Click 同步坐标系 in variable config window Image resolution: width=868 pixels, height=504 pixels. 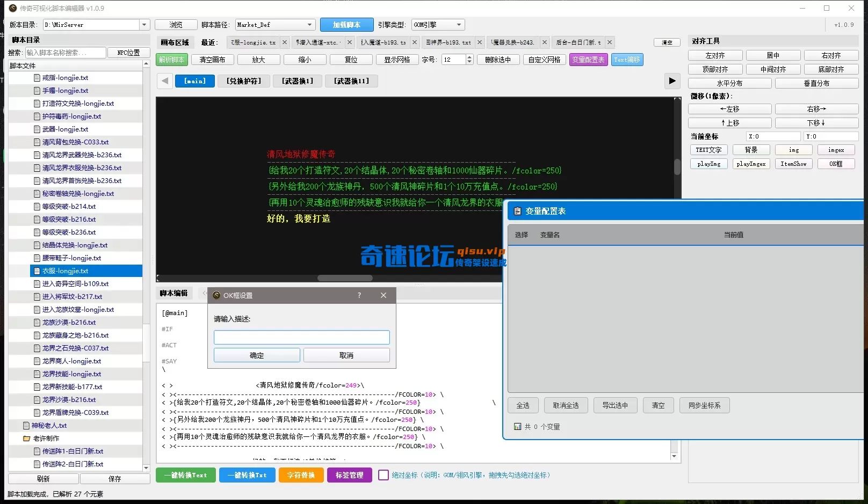pos(704,405)
